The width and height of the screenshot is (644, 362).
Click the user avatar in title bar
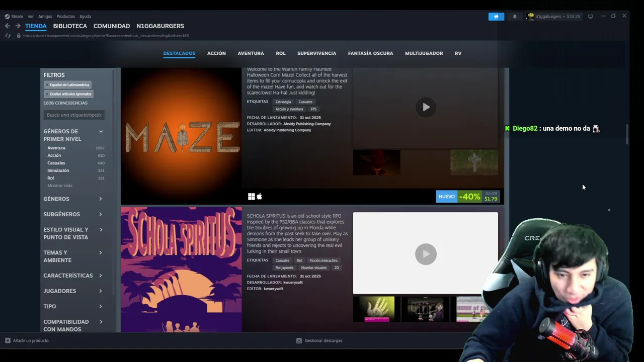(530, 17)
